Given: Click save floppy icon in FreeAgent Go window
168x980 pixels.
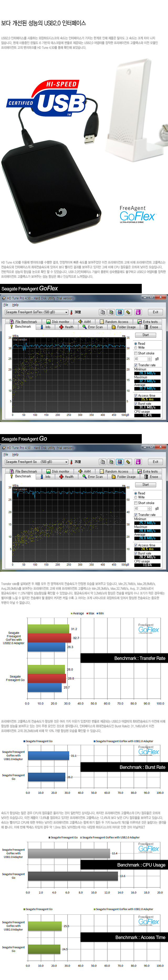Looking at the screenshot, I should pos(120,461).
